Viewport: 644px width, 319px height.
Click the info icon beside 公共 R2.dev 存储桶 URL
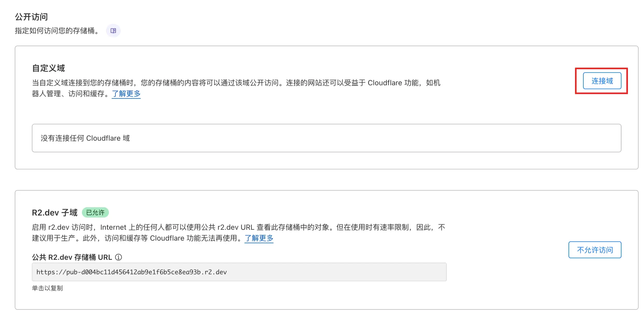118,257
